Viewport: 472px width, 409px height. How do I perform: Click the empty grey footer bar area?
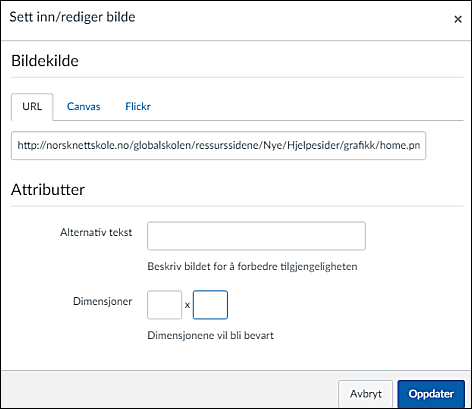click(x=167, y=390)
